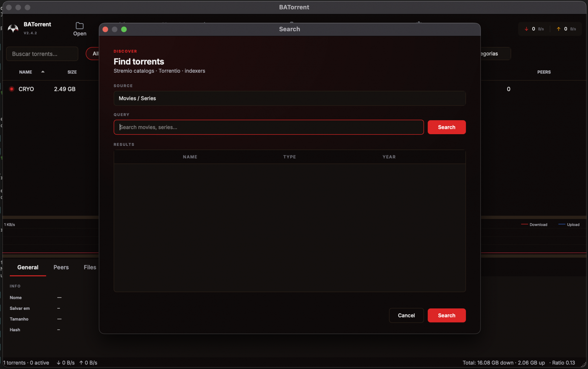Sort by the SIZE column in the main window
The height and width of the screenshot is (369, 588).
pyautogui.click(x=72, y=72)
